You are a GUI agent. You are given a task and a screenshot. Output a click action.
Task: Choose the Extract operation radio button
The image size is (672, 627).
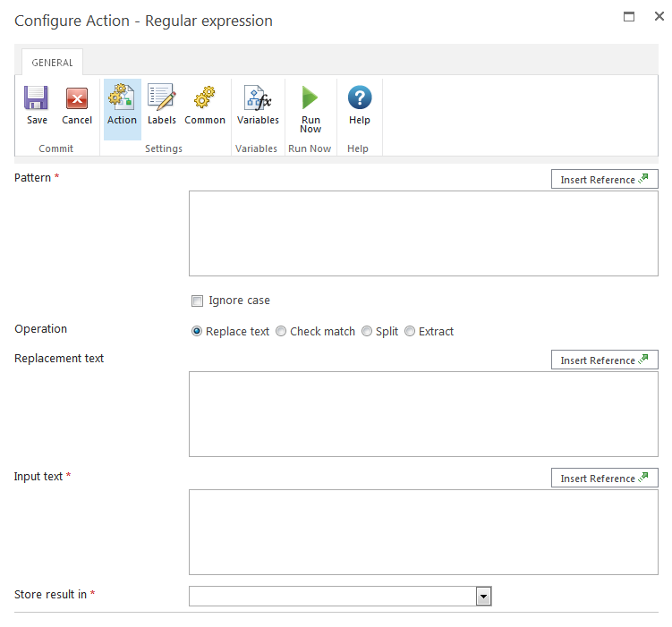tap(410, 332)
